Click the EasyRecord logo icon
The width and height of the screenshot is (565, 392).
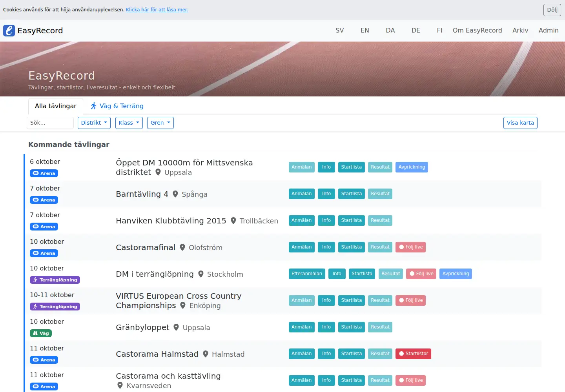9,31
